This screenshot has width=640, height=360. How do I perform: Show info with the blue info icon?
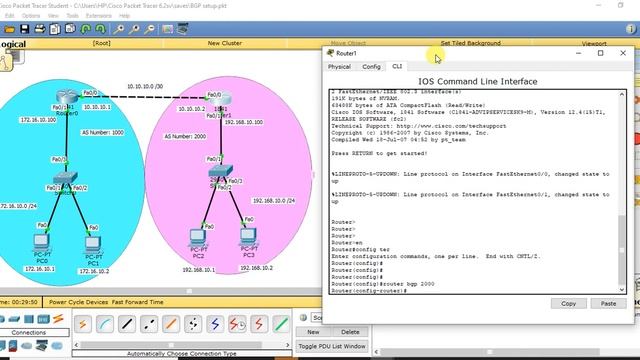[x=630, y=29]
